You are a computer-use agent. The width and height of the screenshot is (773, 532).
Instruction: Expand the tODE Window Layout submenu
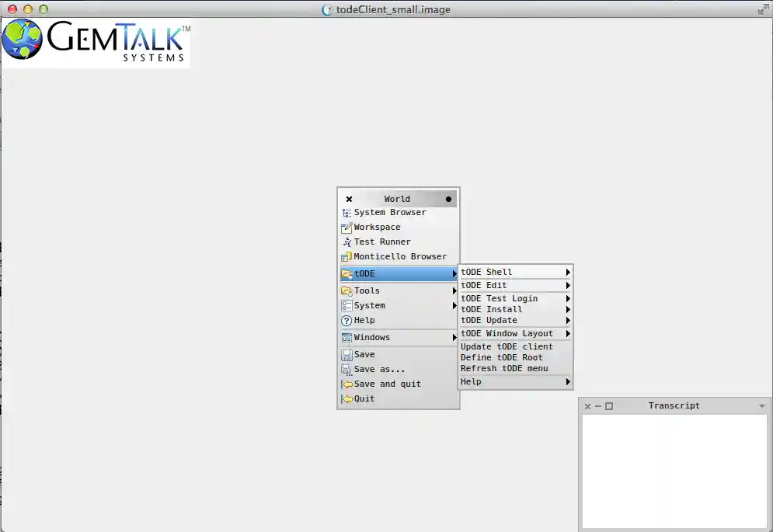[x=568, y=334]
